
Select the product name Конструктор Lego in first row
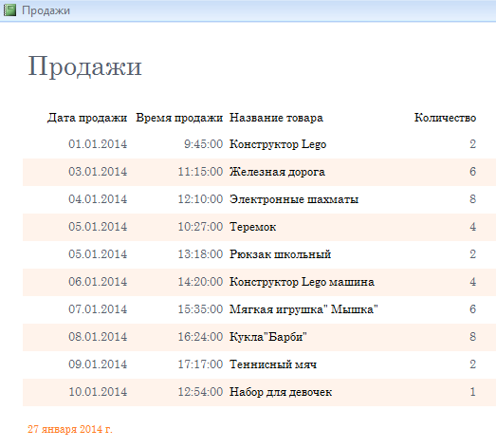click(x=278, y=144)
